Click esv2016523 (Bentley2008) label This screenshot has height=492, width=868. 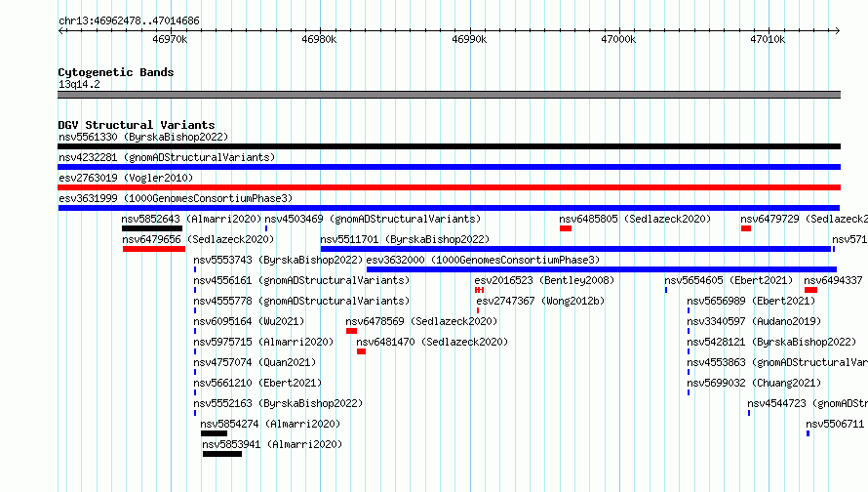click(545, 280)
